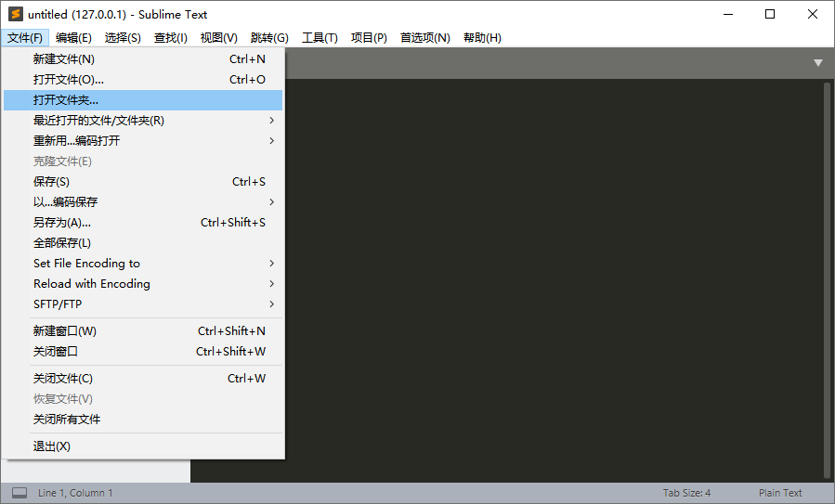Expand 重新用...编码打开 submenu
Viewport: 835px width, 504px height.
143,141
